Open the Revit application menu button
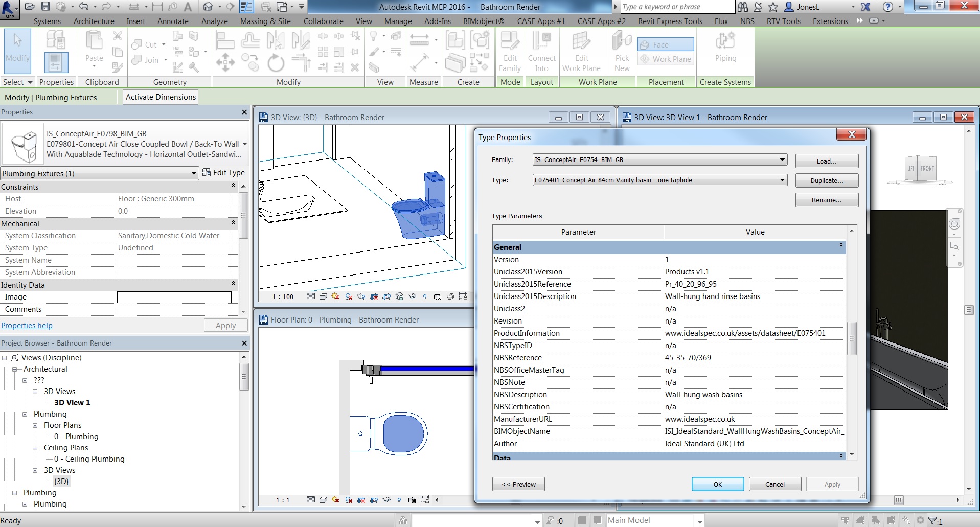Viewport: 980px width, 527px height. [10, 10]
